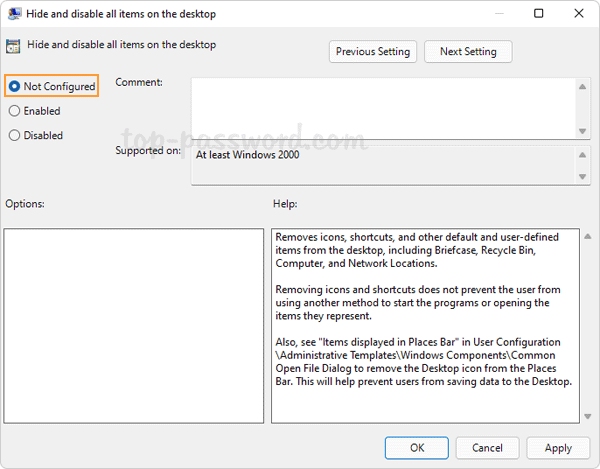Image resolution: width=600 pixels, height=469 pixels.
Task: Click the Comment box scroll up arrow
Action: point(582,87)
